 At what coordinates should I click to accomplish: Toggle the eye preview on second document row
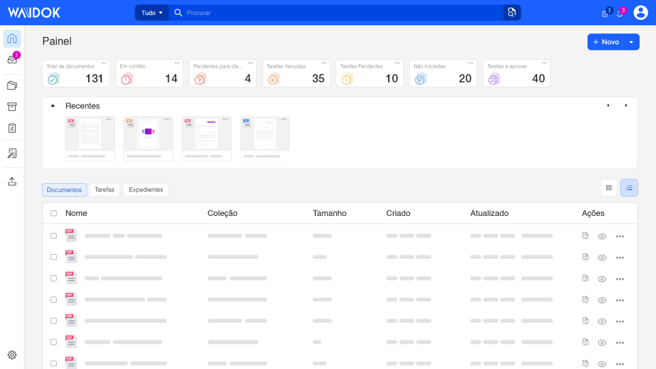tap(602, 258)
